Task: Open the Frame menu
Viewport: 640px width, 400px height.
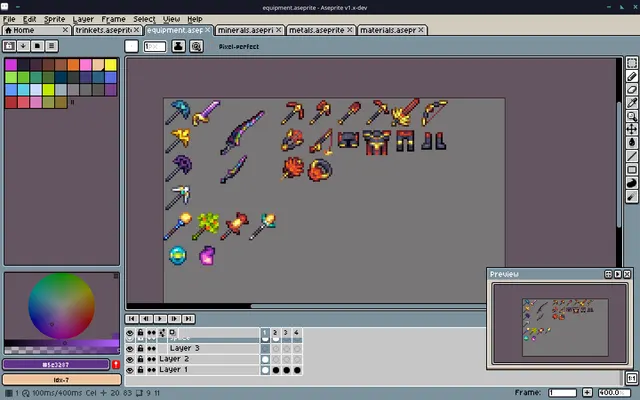Action: point(113,19)
